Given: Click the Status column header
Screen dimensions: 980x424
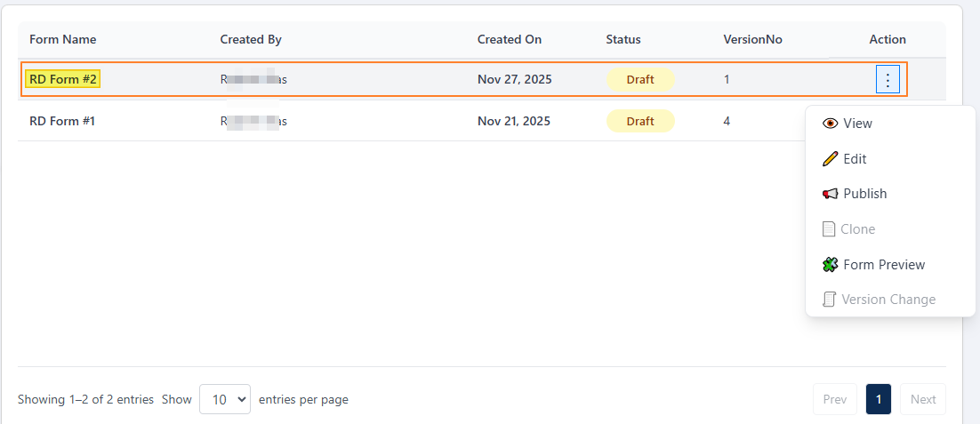Looking at the screenshot, I should (623, 39).
